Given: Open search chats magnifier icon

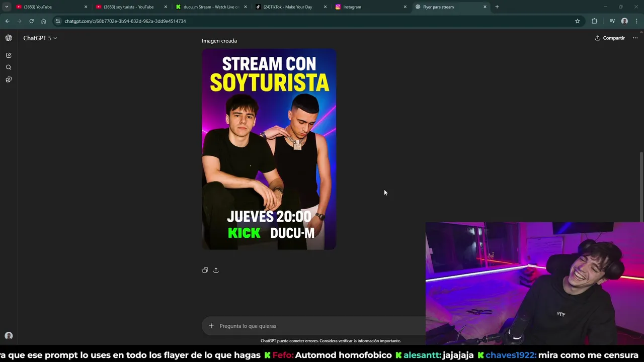Looking at the screenshot, I should point(9,67).
